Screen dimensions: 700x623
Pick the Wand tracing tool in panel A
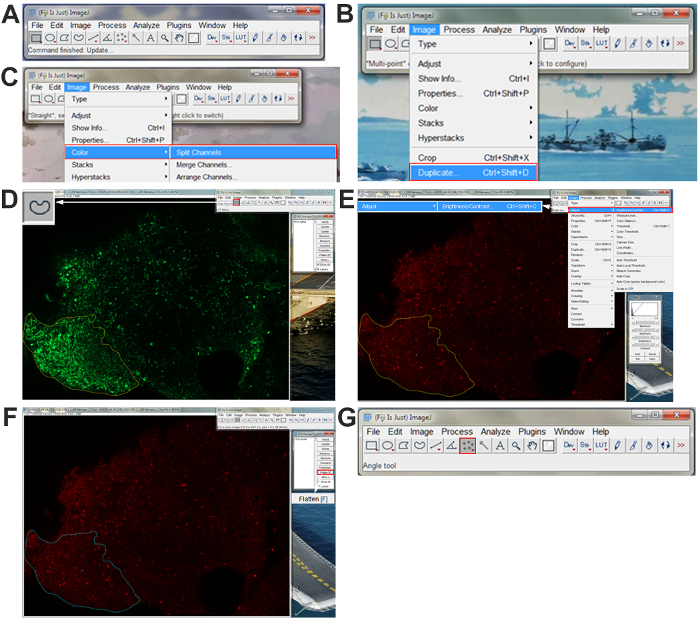135,38
